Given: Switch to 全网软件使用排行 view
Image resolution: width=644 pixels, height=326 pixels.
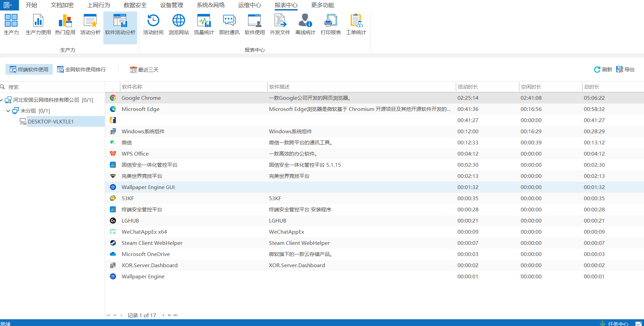Looking at the screenshot, I should click(81, 70).
